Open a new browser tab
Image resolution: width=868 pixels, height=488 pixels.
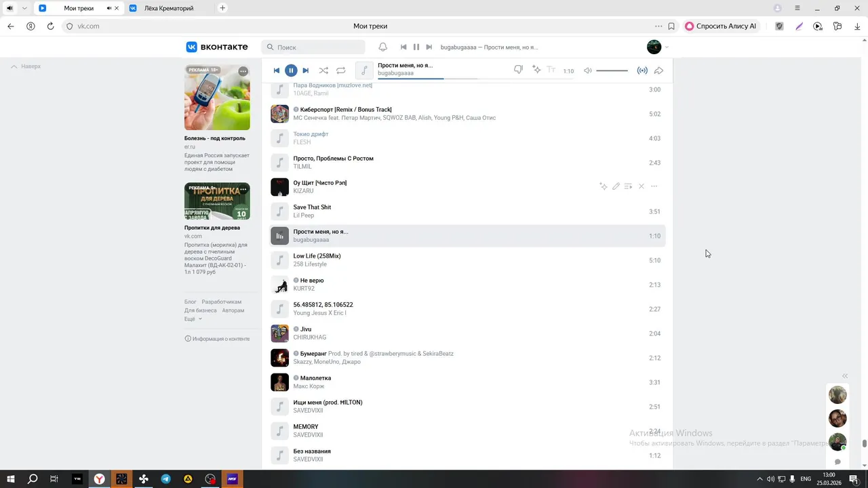click(222, 8)
